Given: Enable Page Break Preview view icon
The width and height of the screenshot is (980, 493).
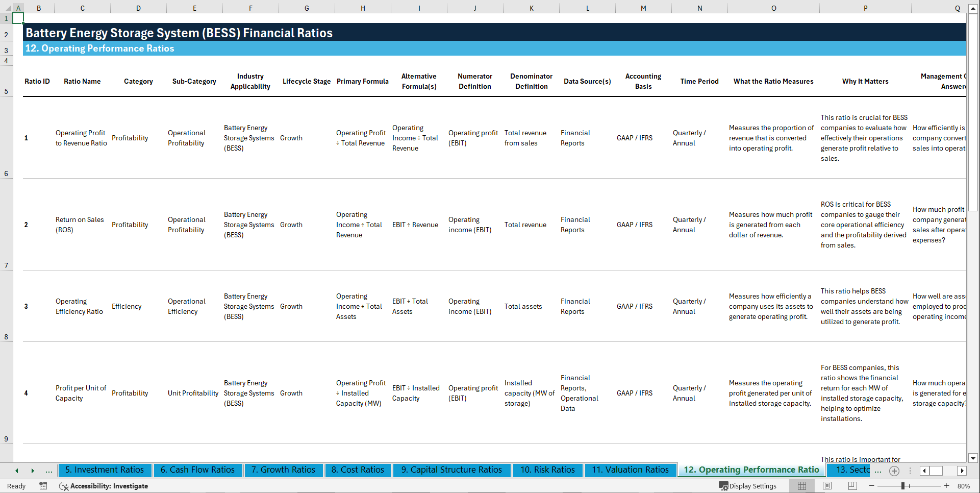Looking at the screenshot, I should pos(852,486).
